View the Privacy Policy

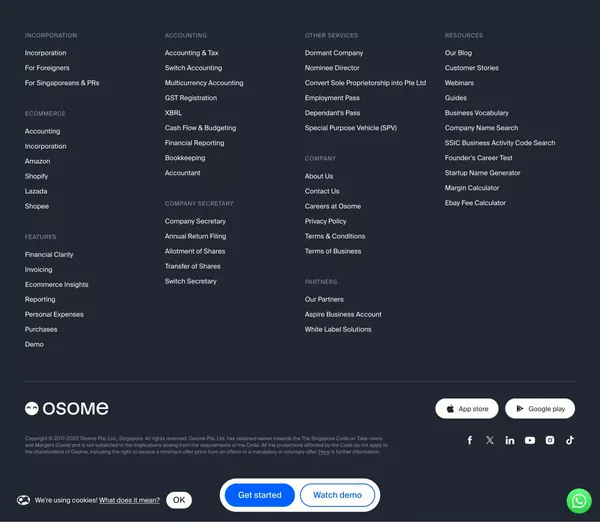(x=326, y=221)
